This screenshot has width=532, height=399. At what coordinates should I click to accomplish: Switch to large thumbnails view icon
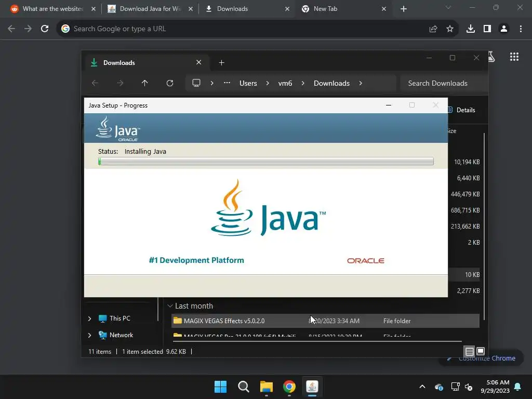[481, 351]
